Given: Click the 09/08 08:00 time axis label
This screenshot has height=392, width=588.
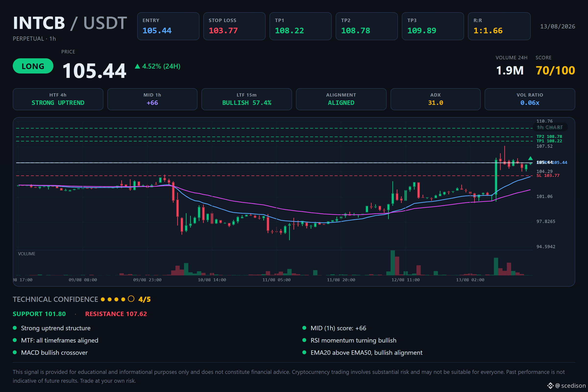Looking at the screenshot, I should coord(83,280).
